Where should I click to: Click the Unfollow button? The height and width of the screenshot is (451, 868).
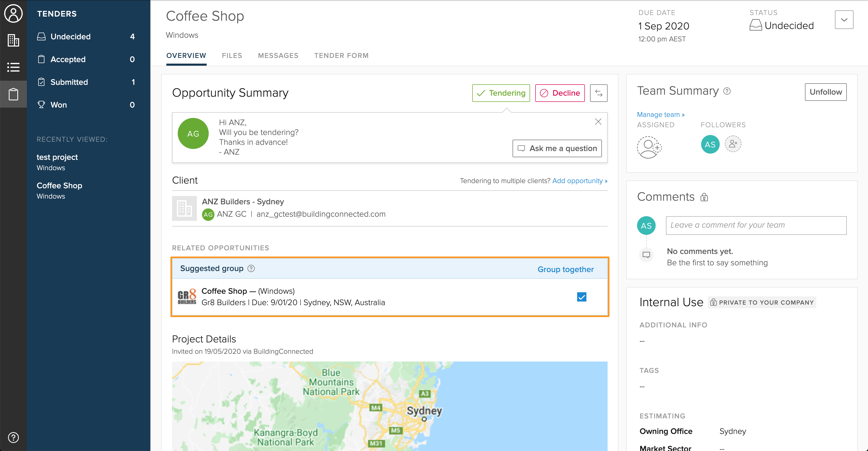826,92
